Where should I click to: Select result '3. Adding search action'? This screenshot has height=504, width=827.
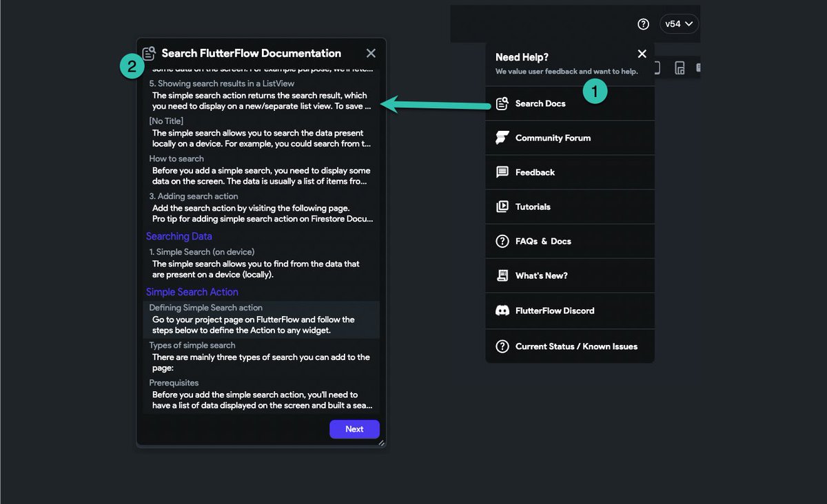[x=261, y=208]
